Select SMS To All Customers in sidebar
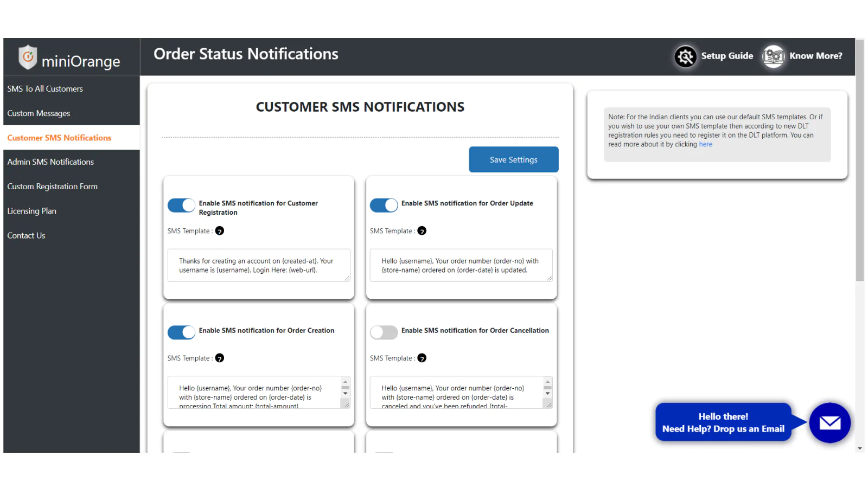 45,89
